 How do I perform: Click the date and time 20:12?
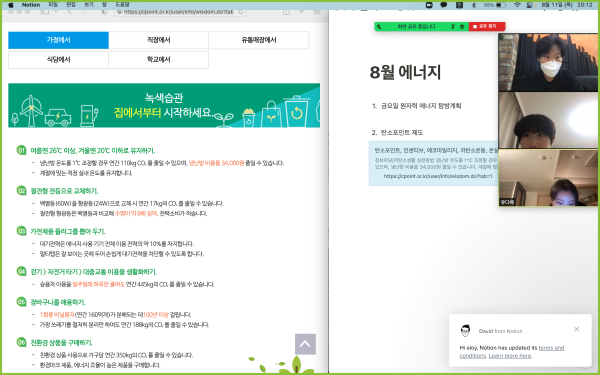point(566,5)
